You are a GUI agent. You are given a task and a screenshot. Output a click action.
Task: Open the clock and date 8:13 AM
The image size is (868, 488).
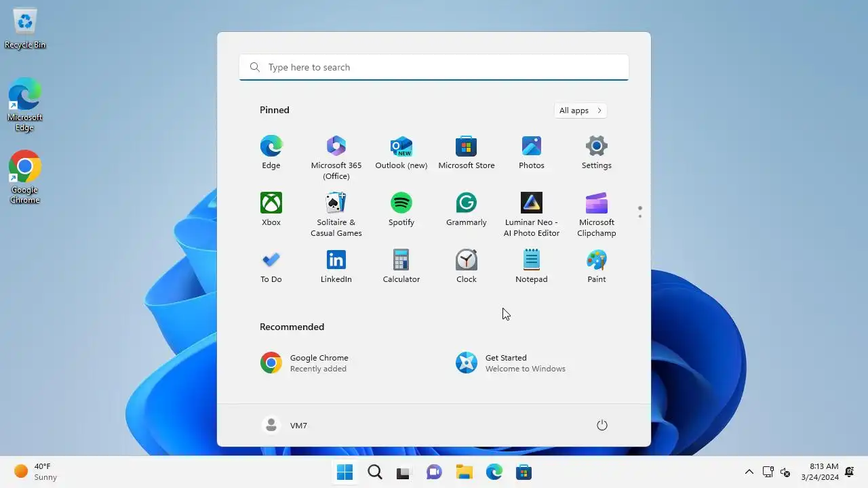click(820, 472)
